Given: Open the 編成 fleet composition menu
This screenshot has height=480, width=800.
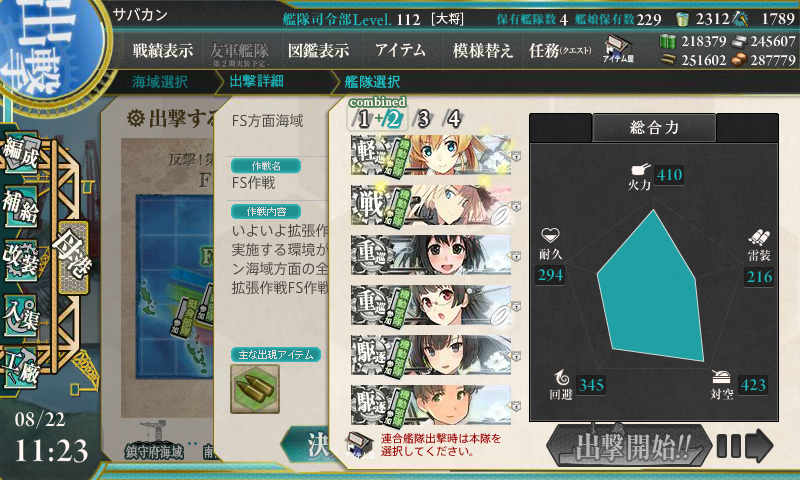Looking at the screenshot, I should (x=21, y=153).
